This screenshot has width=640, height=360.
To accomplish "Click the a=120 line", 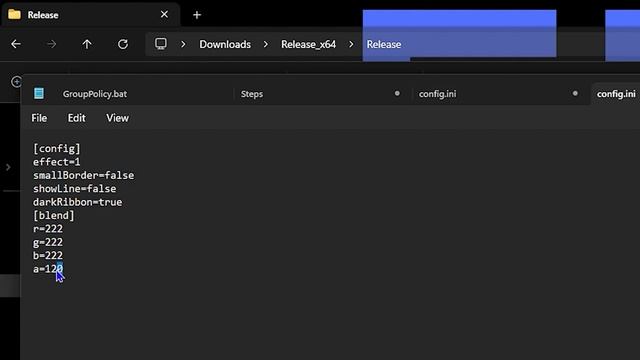I will pyautogui.click(x=48, y=269).
